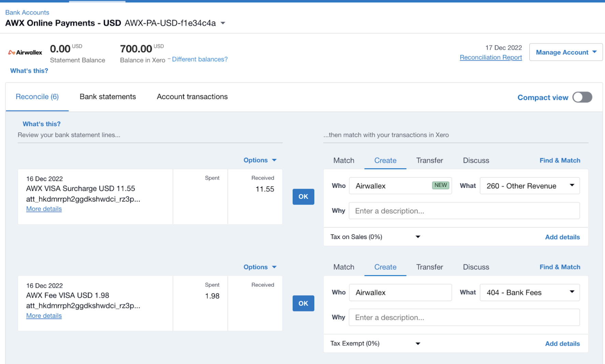Open More details for AWX VISA Surcharge

[44, 209]
